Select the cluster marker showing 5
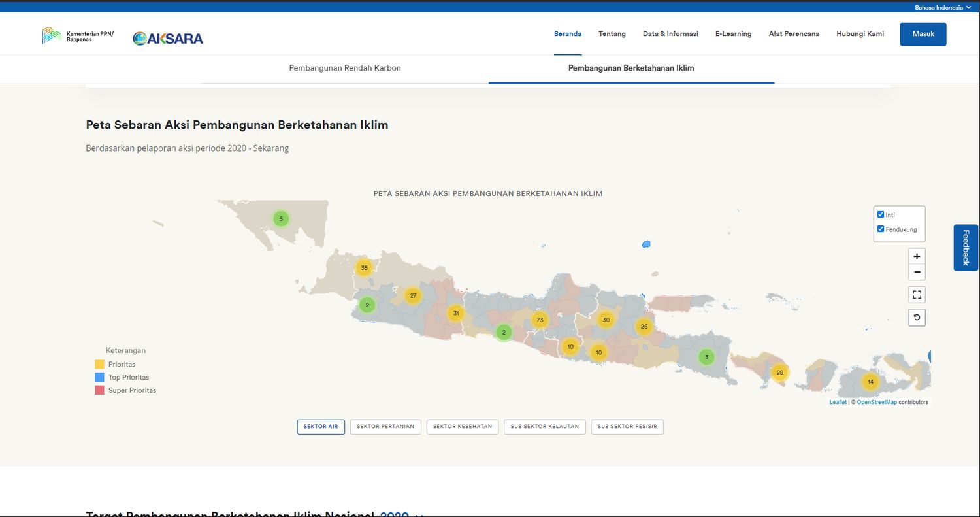 (281, 218)
